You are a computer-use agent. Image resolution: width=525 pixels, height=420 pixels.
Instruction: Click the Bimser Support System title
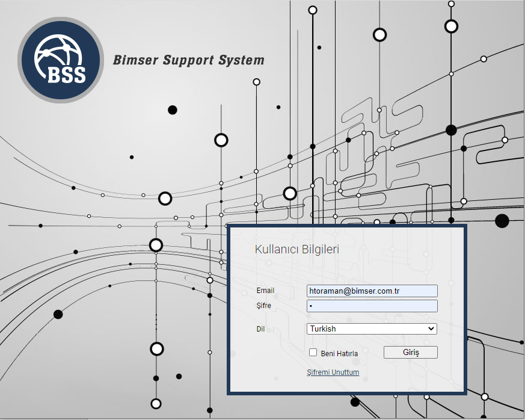[188, 60]
